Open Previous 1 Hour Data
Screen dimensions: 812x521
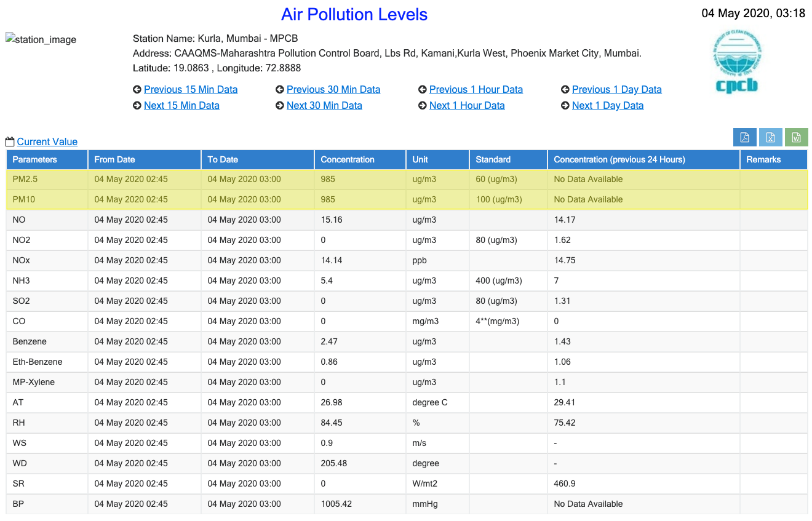coord(476,90)
